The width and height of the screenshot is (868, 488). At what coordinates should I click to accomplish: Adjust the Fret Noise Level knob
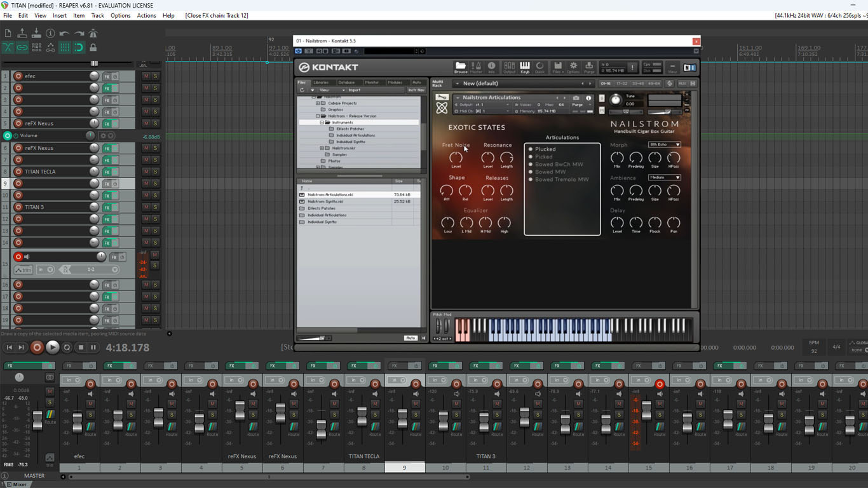coord(456,157)
